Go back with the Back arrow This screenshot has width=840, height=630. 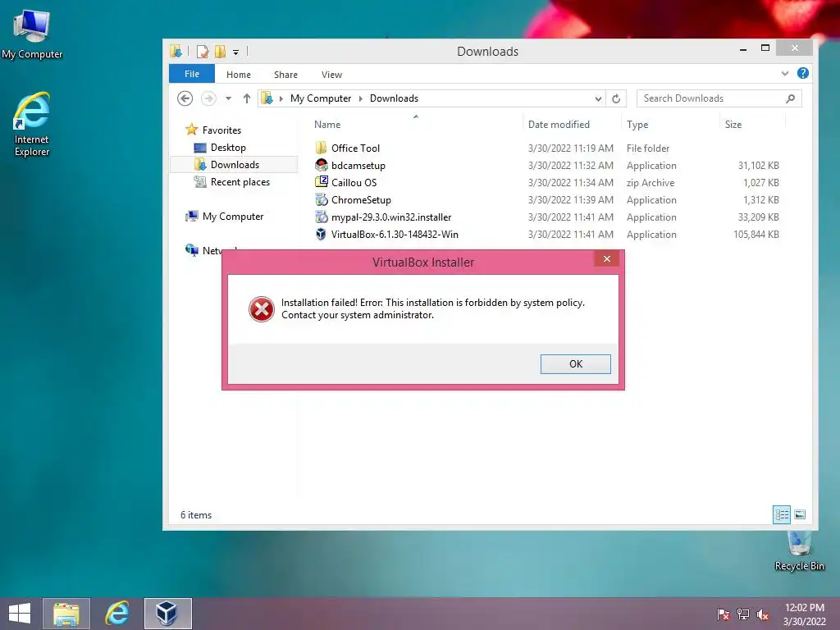[x=185, y=98]
